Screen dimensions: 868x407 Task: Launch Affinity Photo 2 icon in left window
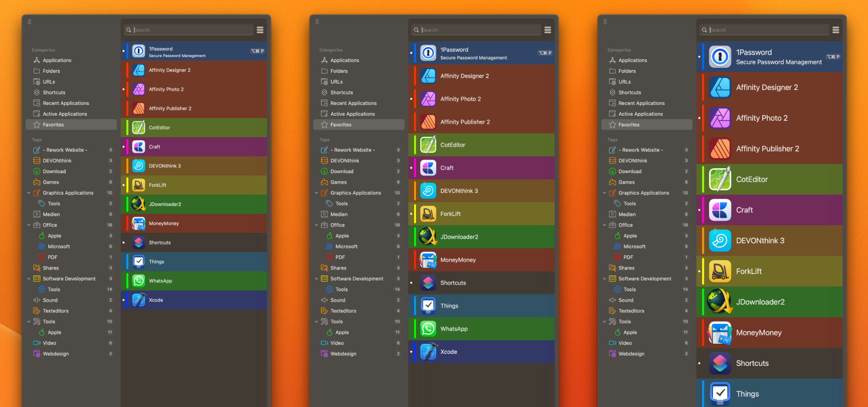click(139, 90)
